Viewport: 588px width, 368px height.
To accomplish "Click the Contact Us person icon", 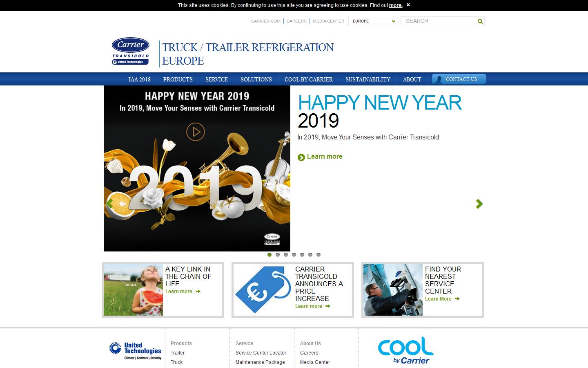I will pos(439,79).
